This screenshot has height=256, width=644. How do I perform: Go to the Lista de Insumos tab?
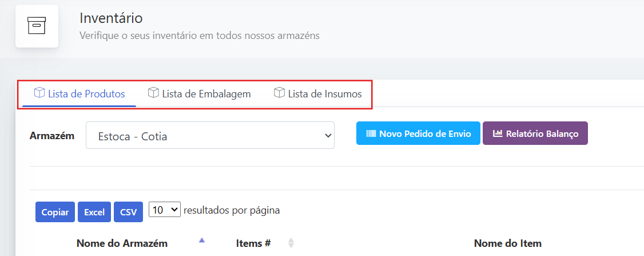point(324,94)
